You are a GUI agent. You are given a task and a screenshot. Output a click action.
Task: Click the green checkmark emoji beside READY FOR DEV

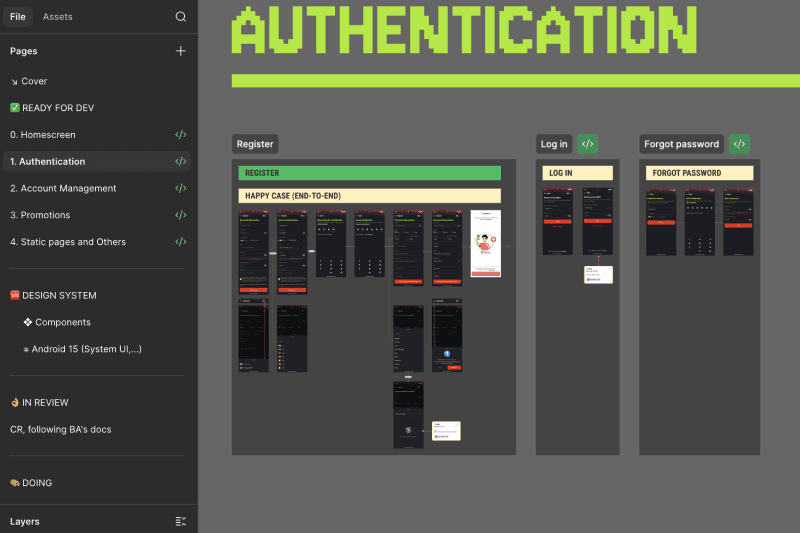coord(15,108)
